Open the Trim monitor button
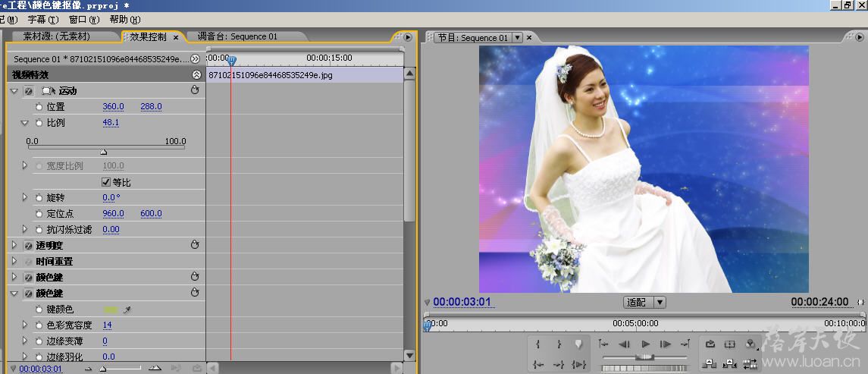Viewport: 868px width, 374px height. coord(750,363)
